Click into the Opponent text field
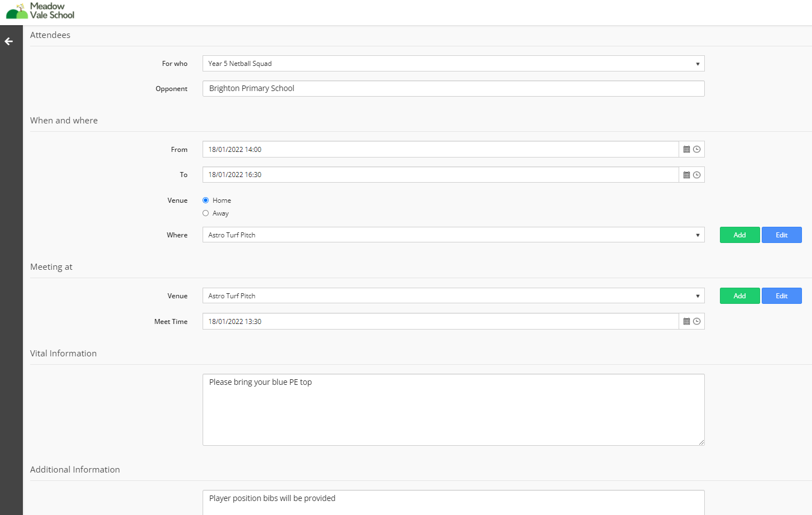 pyautogui.click(x=453, y=89)
